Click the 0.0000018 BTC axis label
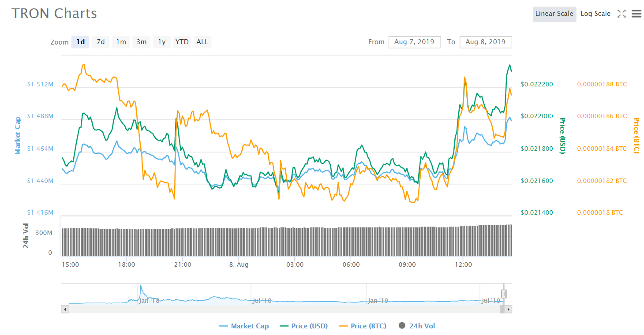The image size is (644, 335). point(600,212)
